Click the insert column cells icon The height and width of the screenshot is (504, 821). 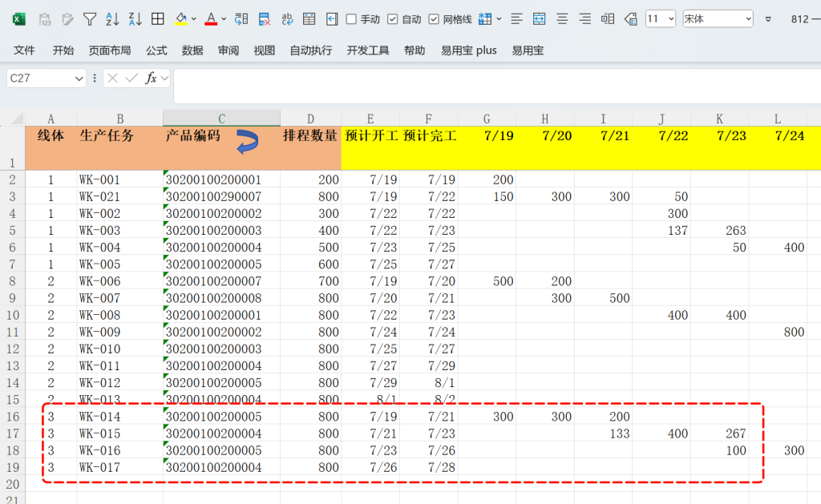pos(608,19)
